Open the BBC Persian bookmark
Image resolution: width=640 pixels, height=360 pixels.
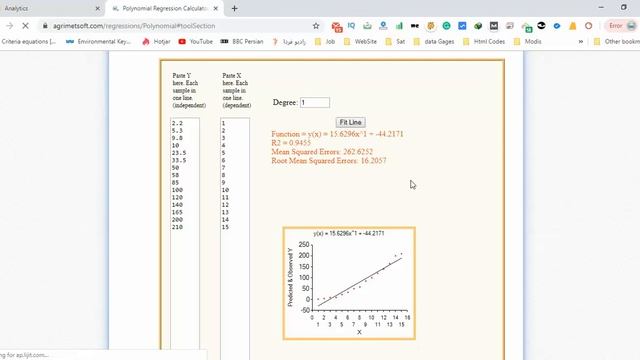[x=242, y=42]
